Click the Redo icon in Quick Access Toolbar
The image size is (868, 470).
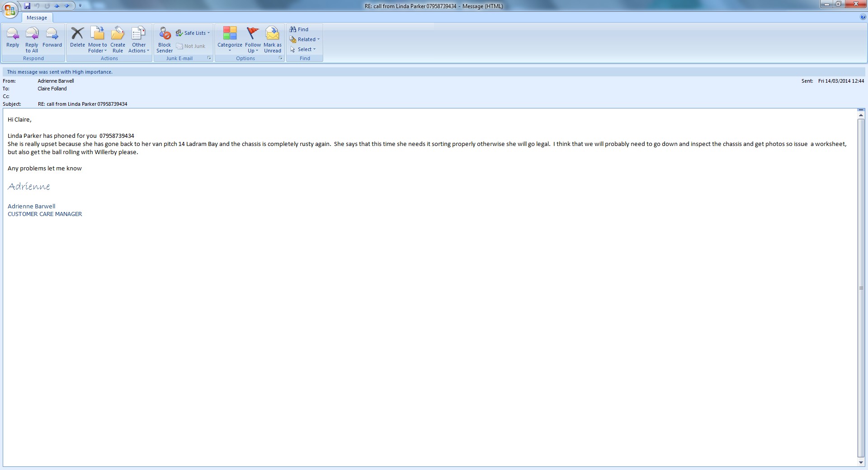tap(47, 6)
